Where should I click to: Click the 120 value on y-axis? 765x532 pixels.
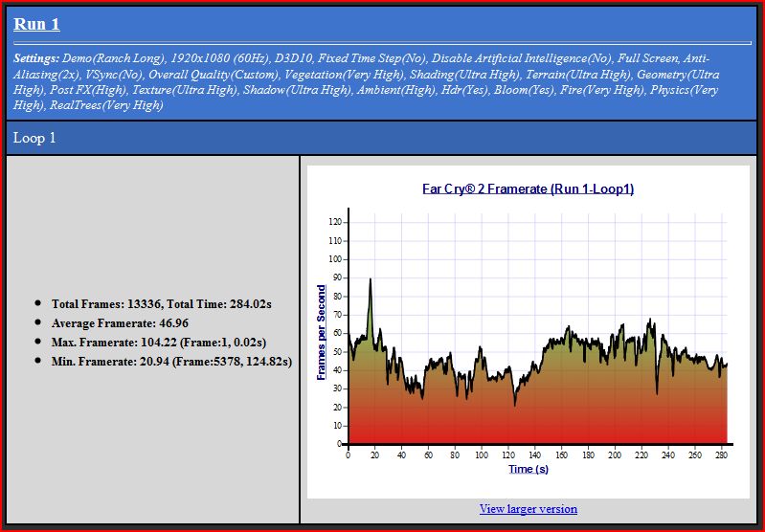[x=335, y=222]
